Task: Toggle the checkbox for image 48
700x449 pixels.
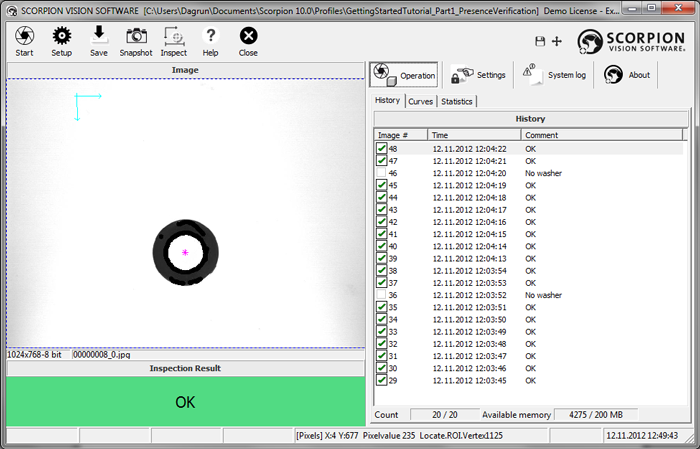Action: (x=382, y=149)
